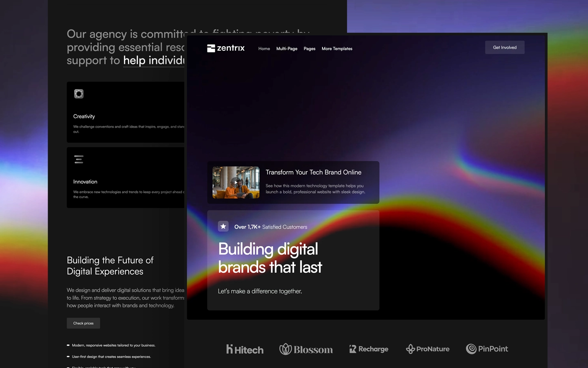588x368 pixels.
Task: Open the More Templates menu
Action: click(x=337, y=49)
